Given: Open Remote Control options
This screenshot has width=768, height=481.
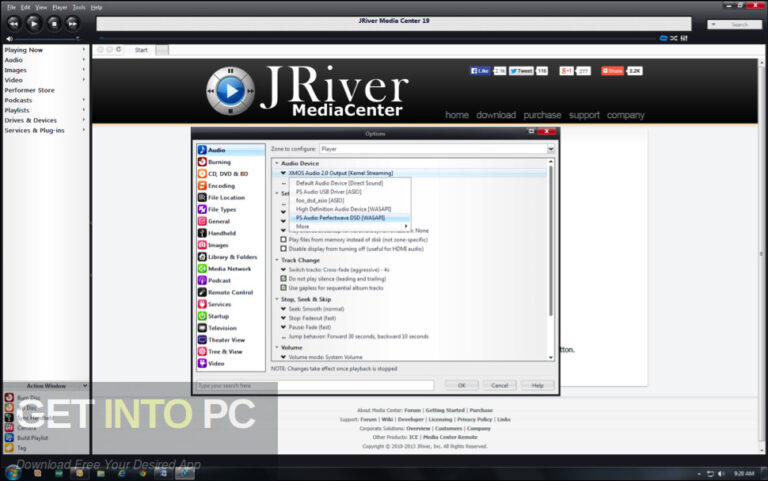Looking at the screenshot, I should [x=230, y=292].
